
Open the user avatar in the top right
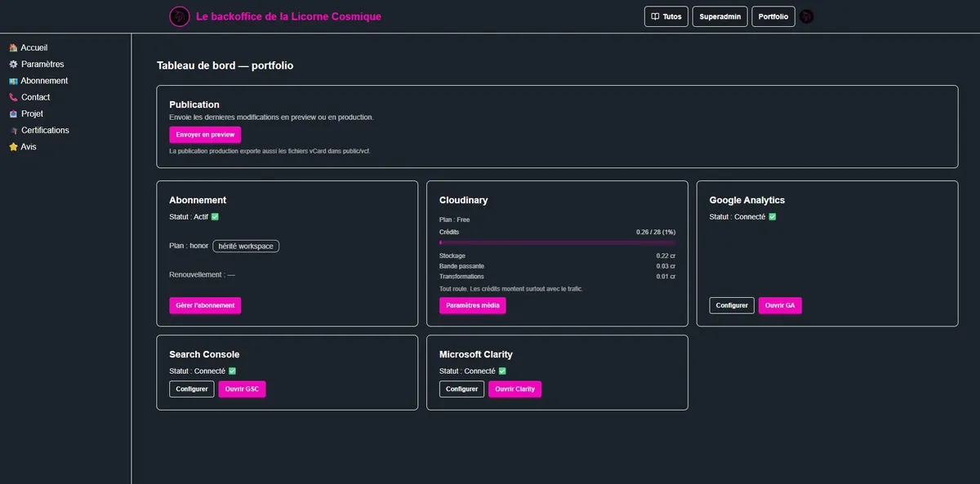[807, 16]
